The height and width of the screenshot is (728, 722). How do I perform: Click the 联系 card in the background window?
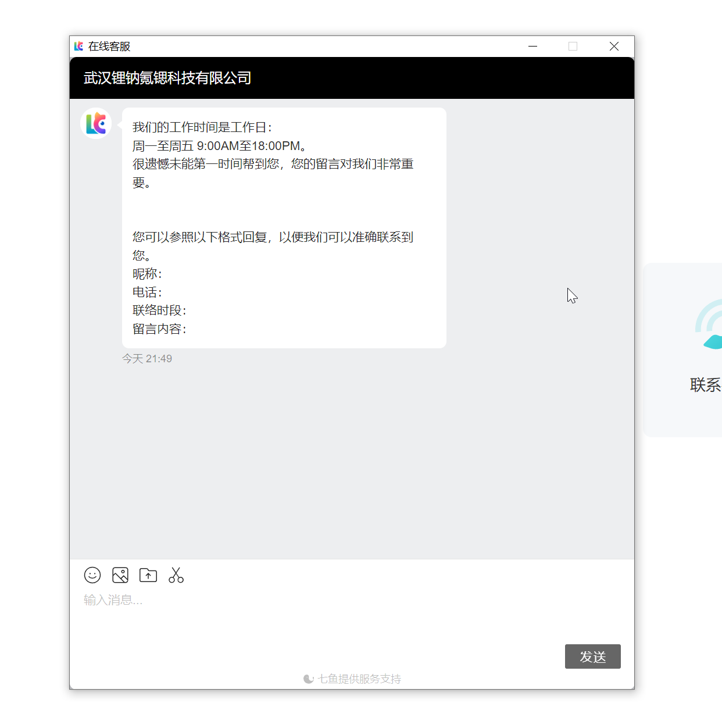[682, 349]
